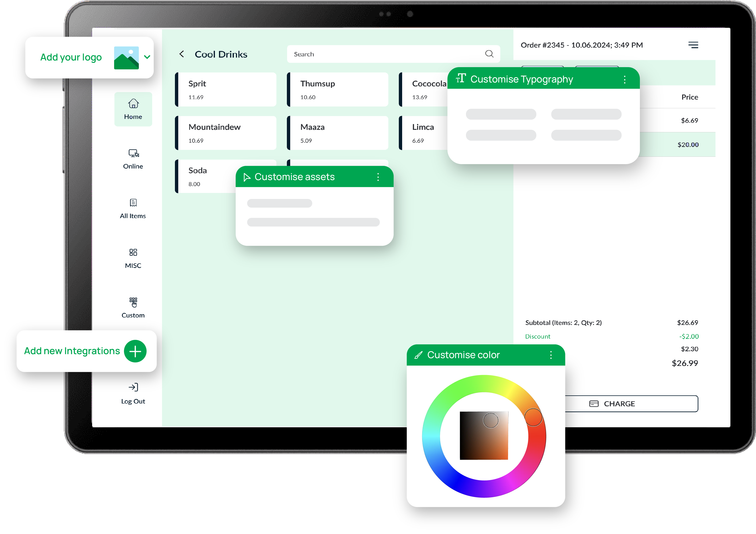Image resolution: width=756 pixels, height=534 pixels.
Task: Open the order hamburger menu
Action: coord(693,45)
